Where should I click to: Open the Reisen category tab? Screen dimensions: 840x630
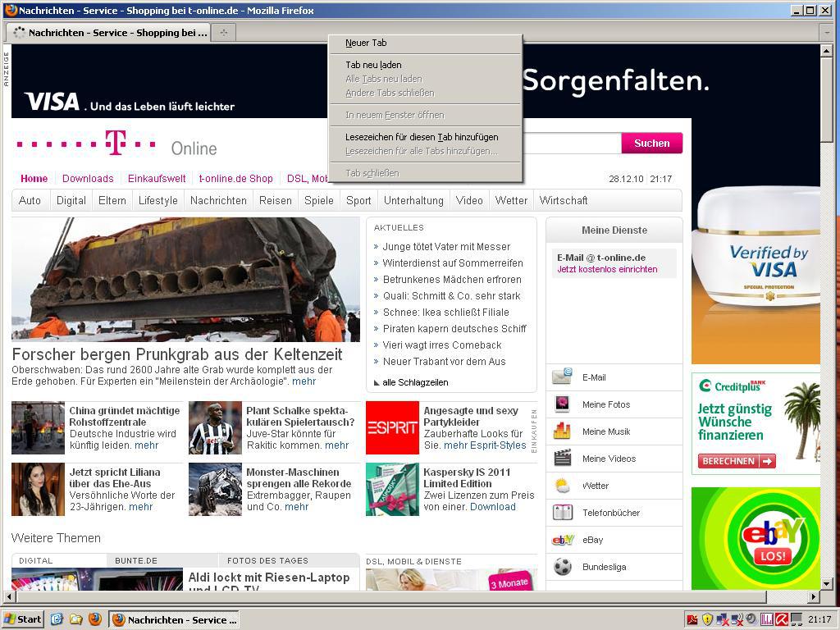[276, 200]
